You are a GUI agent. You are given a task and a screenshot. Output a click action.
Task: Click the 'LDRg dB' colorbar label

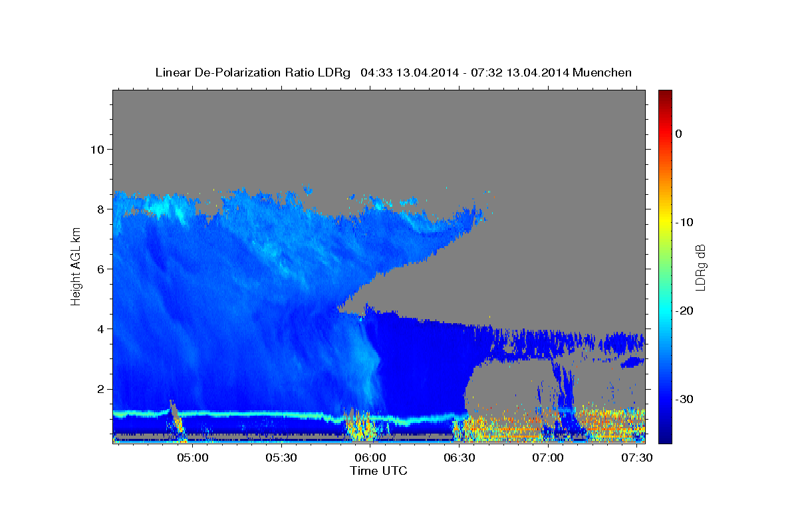701,267
